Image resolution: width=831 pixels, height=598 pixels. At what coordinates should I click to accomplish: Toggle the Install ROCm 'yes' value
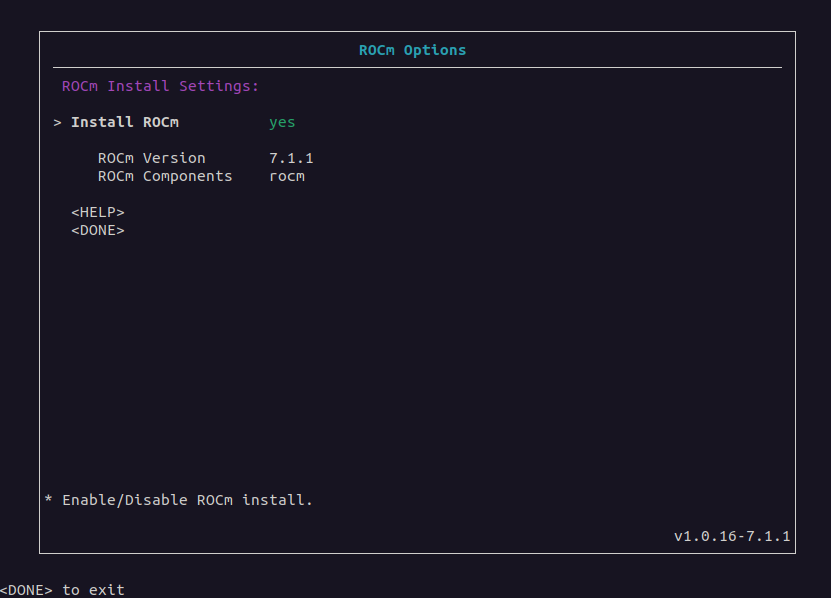282,122
